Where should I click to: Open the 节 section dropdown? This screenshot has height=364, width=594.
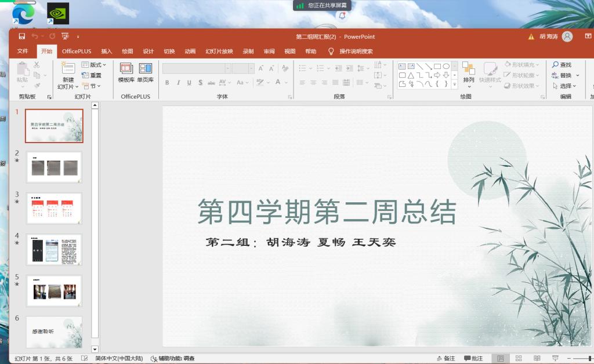tap(92, 86)
